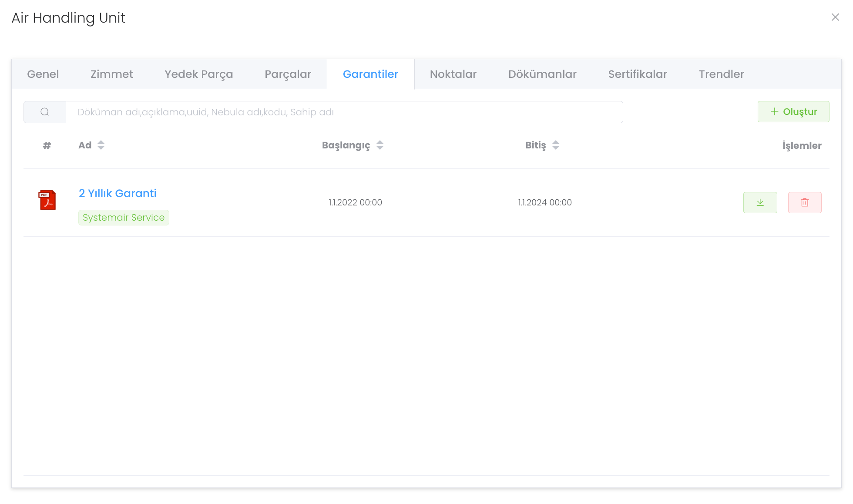This screenshot has height=504, width=853.
Task: Sort the table by Bitiş column
Action: tap(555, 145)
